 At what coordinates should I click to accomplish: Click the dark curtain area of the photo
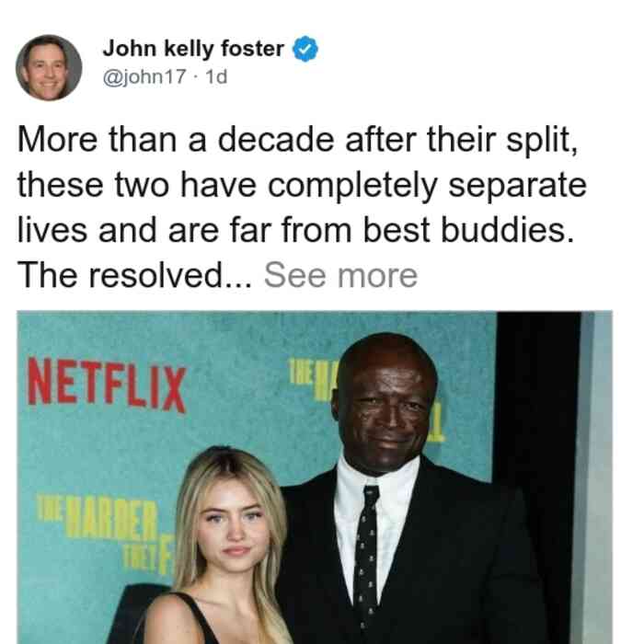[538, 410]
